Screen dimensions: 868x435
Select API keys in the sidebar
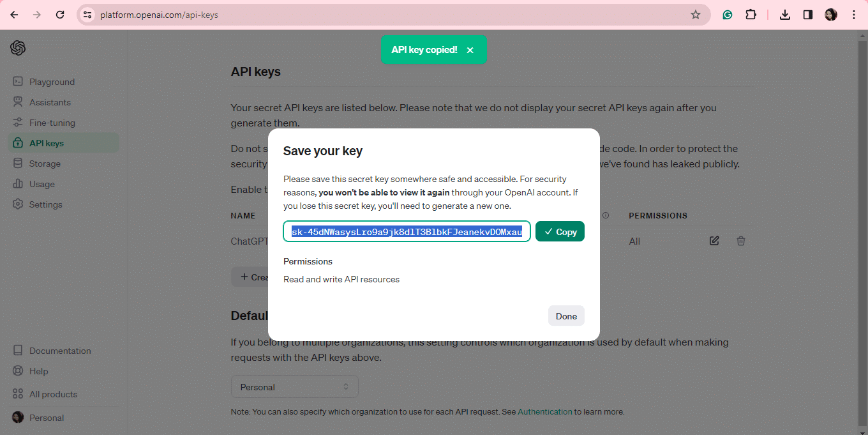(x=47, y=142)
